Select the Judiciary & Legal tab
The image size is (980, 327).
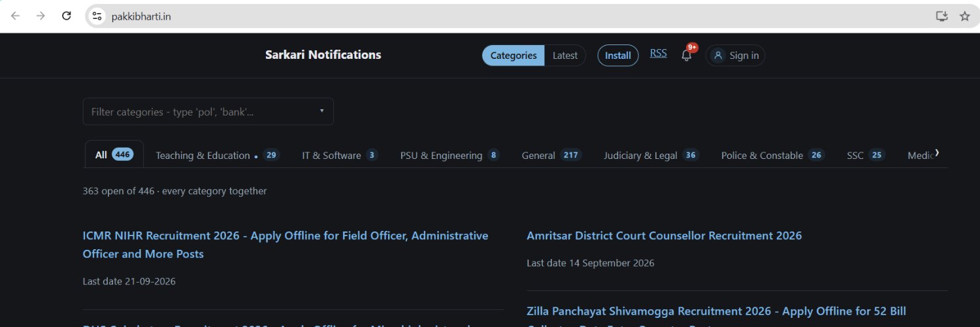pos(651,156)
